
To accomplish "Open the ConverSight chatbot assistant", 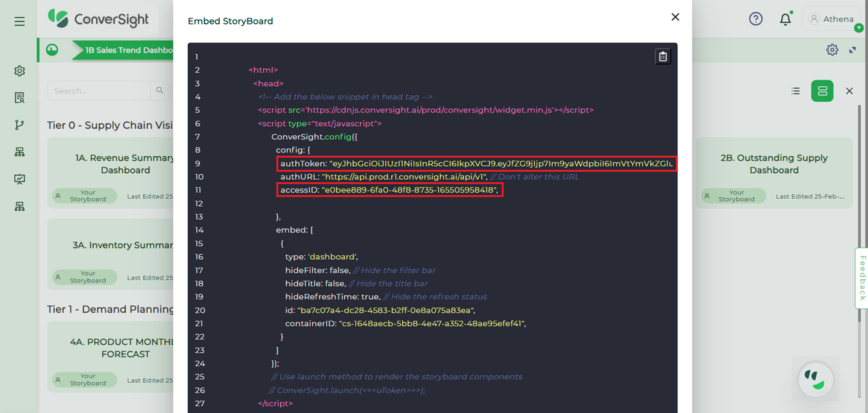I will coord(816,380).
